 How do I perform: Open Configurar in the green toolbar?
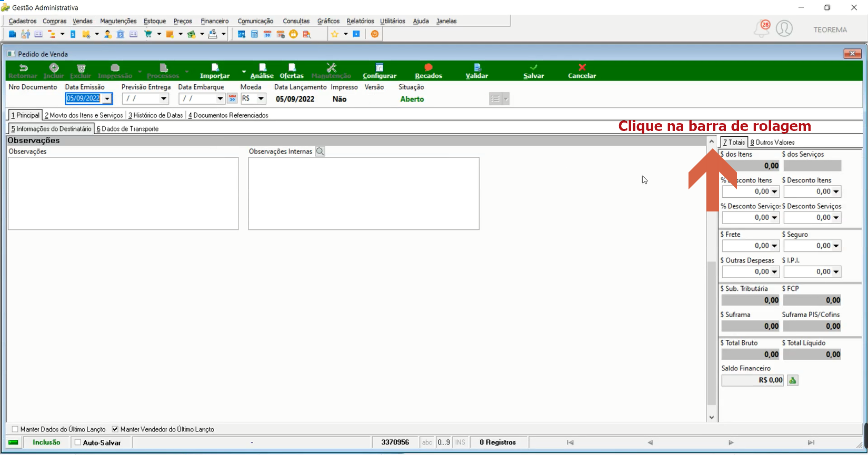point(380,71)
